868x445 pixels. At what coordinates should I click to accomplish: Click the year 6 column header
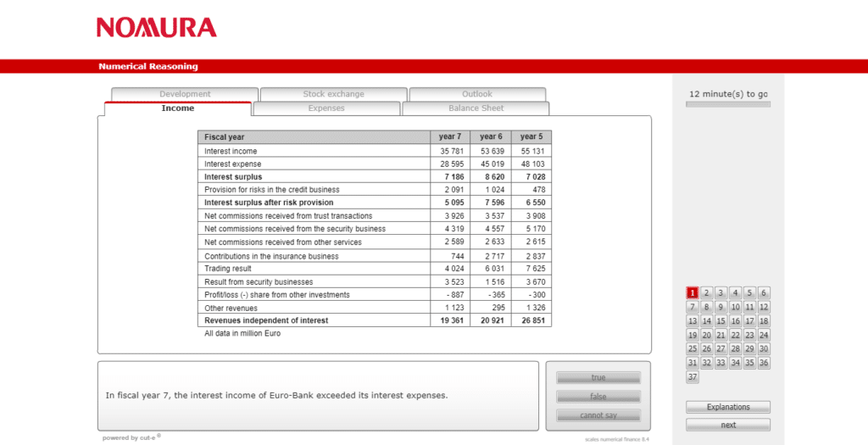pyautogui.click(x=491, y=136)
